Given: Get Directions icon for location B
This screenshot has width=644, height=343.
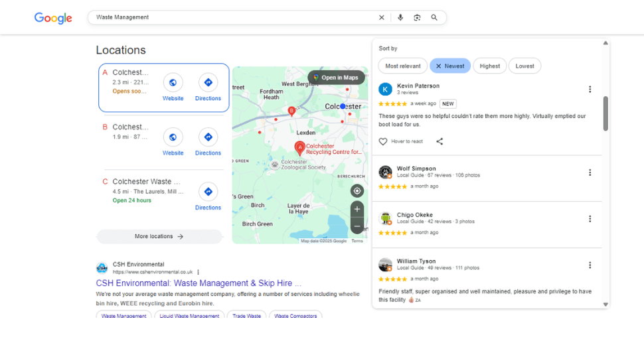Looking at the screenshot, I should click(208, 137).
